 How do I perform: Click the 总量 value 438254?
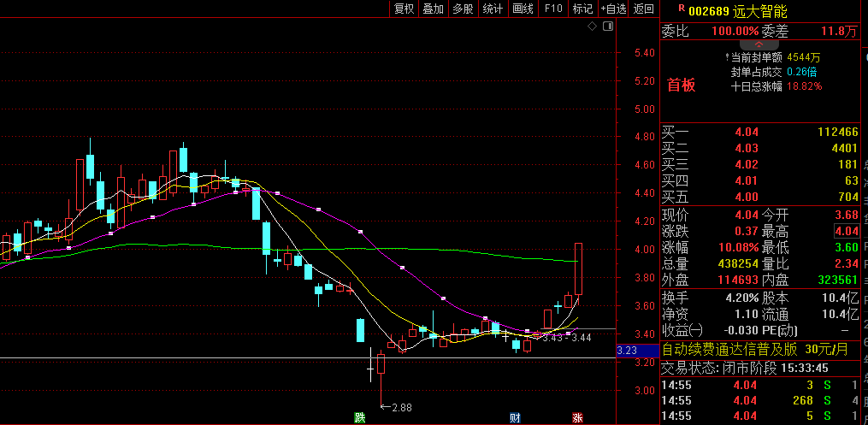coord(738,264)
